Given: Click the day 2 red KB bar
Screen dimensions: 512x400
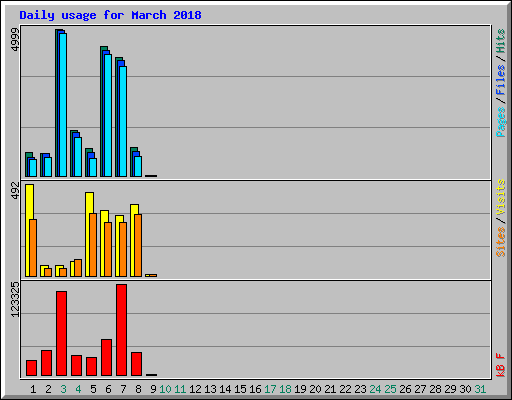Looking at the screenshot, I should click(x=47, y=363).
